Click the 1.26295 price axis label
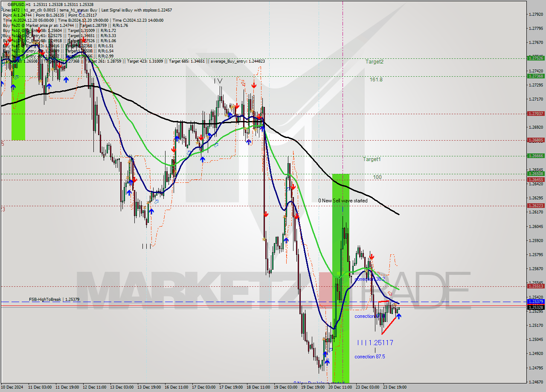The width and height of the screenshot is (546, 392). point(536,198)
